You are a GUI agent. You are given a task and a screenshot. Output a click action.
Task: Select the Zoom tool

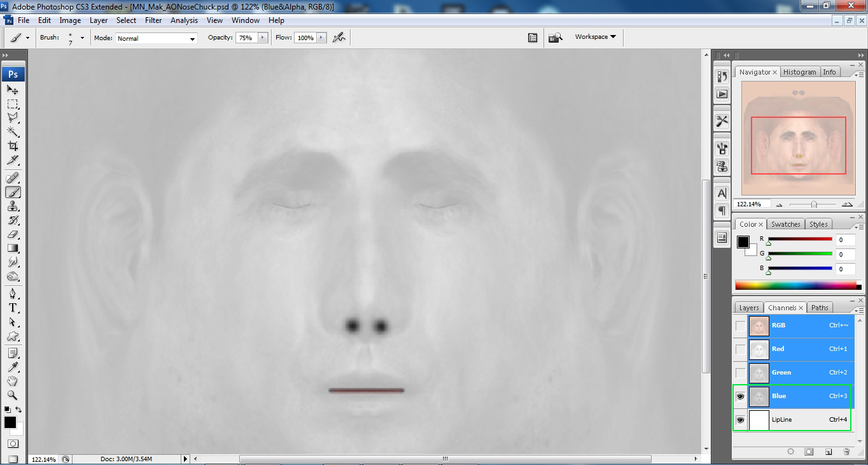[x=13, y=395]
